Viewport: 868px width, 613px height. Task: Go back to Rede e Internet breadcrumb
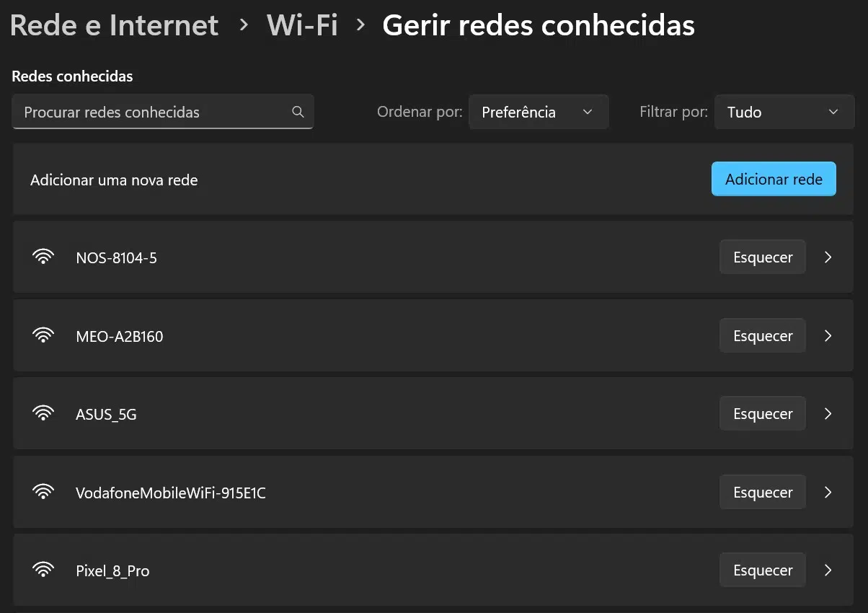click(x=114, y=25)
